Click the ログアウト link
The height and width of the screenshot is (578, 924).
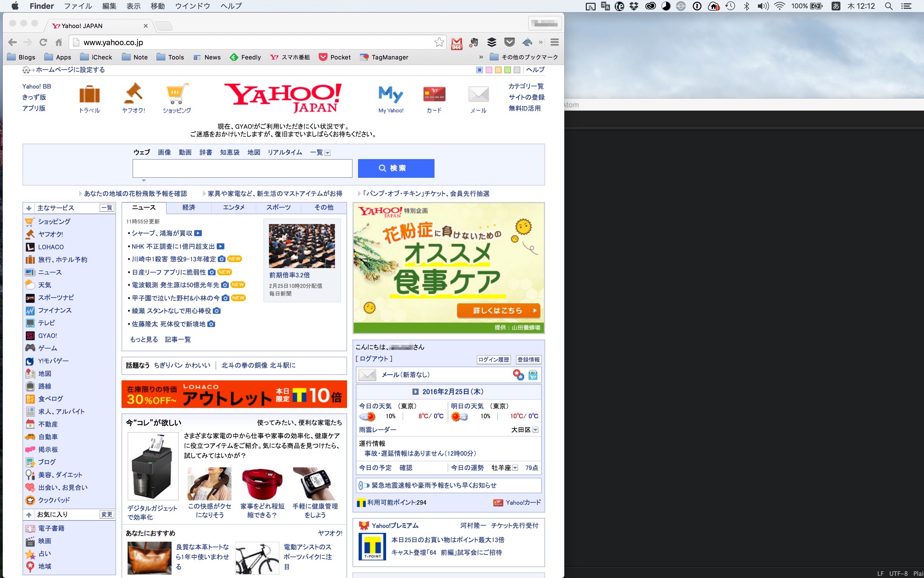click(x=374, y=359)
